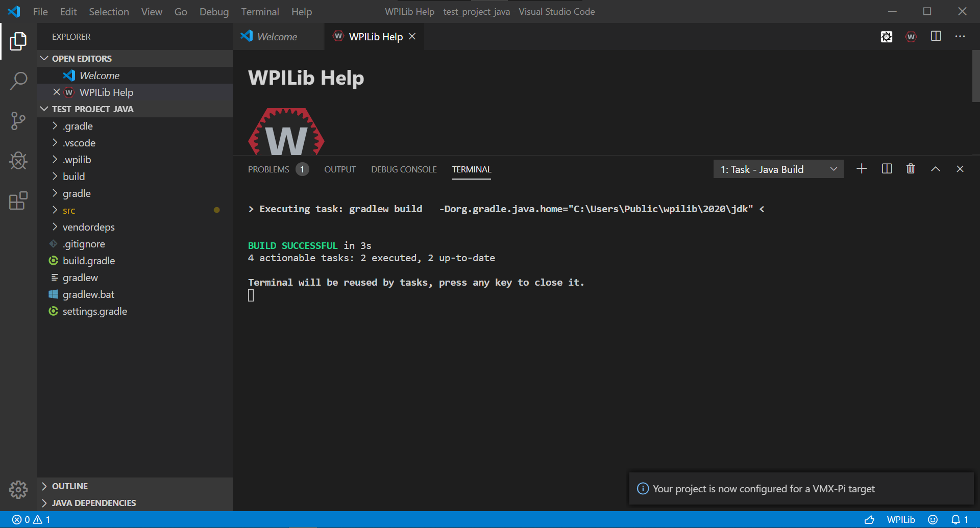This screenshot has height=528, width=980.
Task: Click the feedback smiley in status bar
Action: 933,519
